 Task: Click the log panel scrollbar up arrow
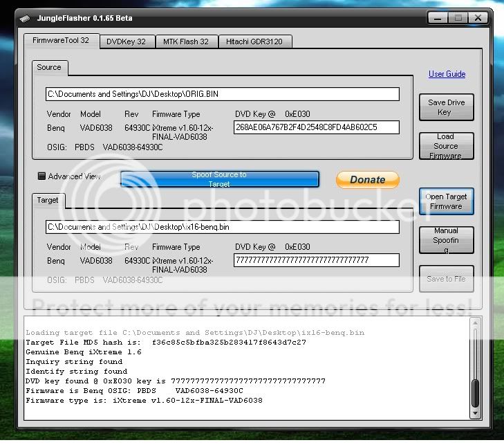tap(475, 322)
